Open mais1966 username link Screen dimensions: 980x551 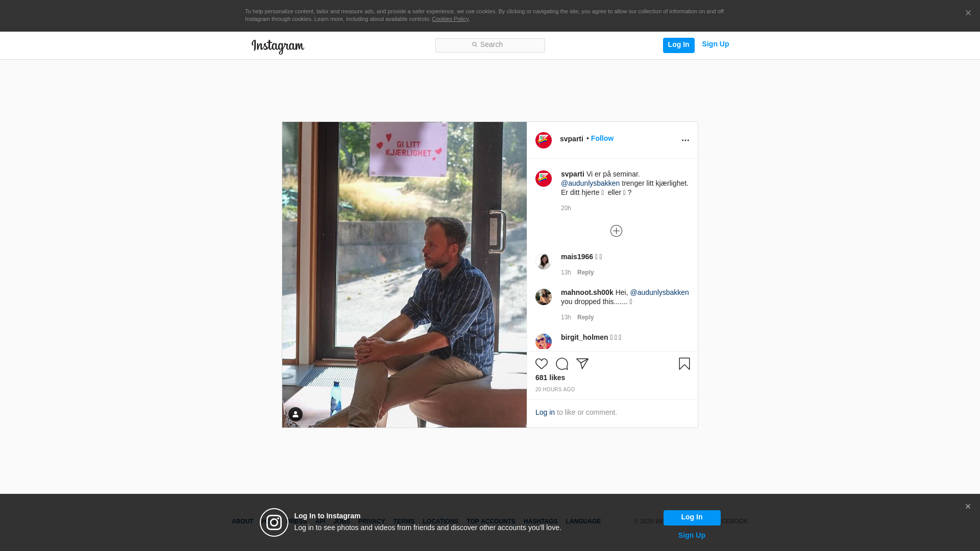tap(577, 257)
